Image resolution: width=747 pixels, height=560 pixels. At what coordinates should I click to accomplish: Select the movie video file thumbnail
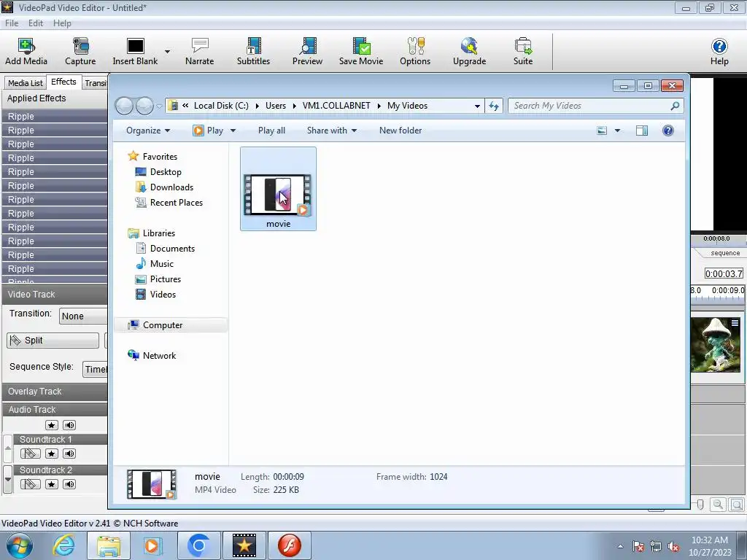click(x=278, y=189)
